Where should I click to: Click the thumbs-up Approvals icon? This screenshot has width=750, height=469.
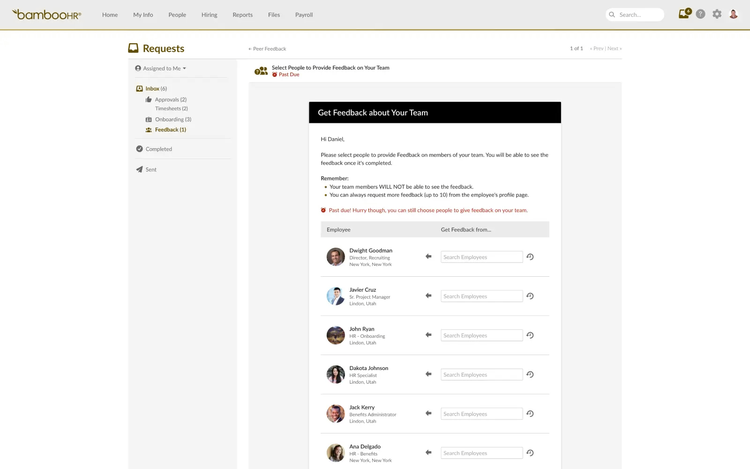point(148,99)
